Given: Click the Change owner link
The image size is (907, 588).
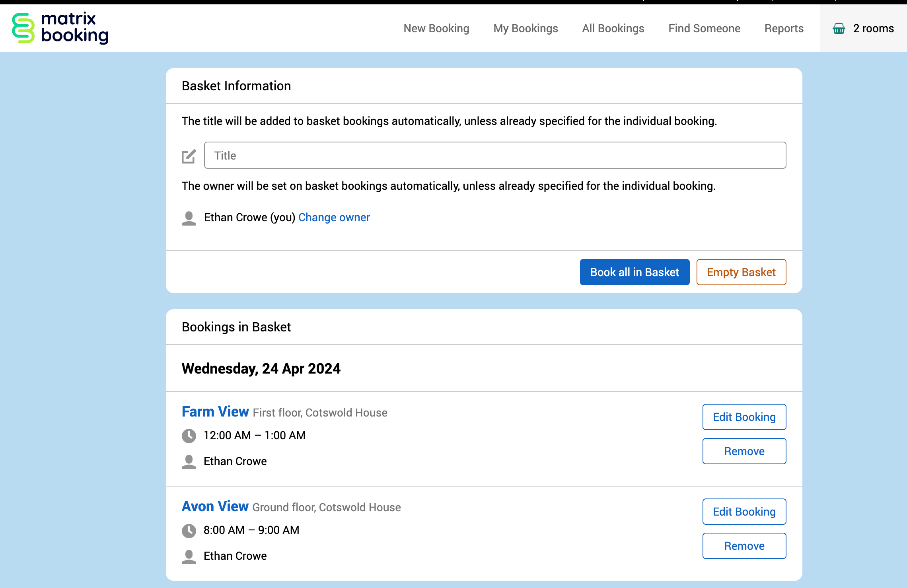Looking at the screenshot, I should pos(334,217).
